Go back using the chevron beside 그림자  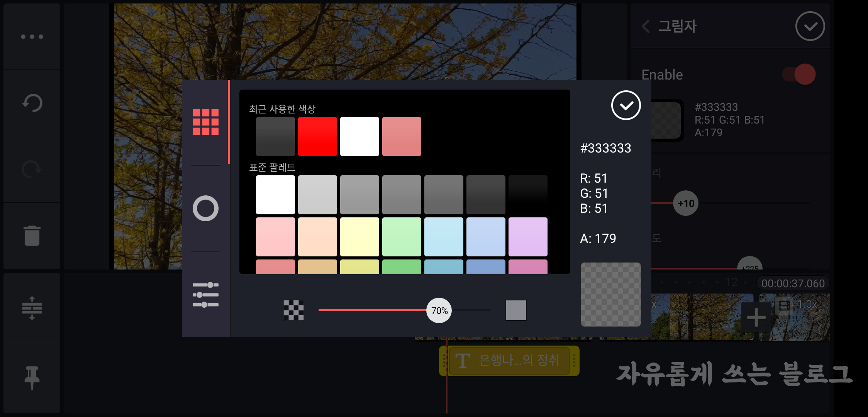pyautogui.click(x=646, y=26)
